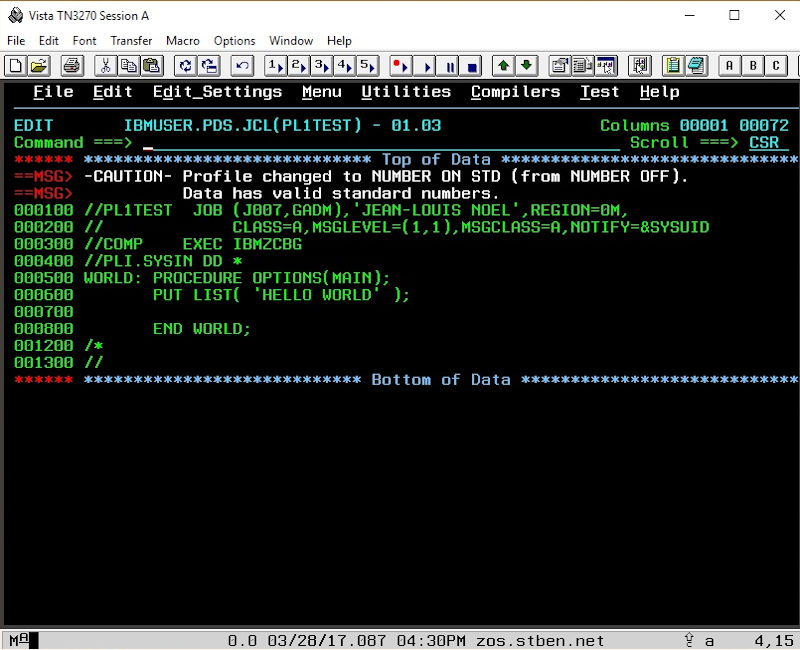
Task: Click the 'HELLO WORLD' string literal
Action: (317, 295)
